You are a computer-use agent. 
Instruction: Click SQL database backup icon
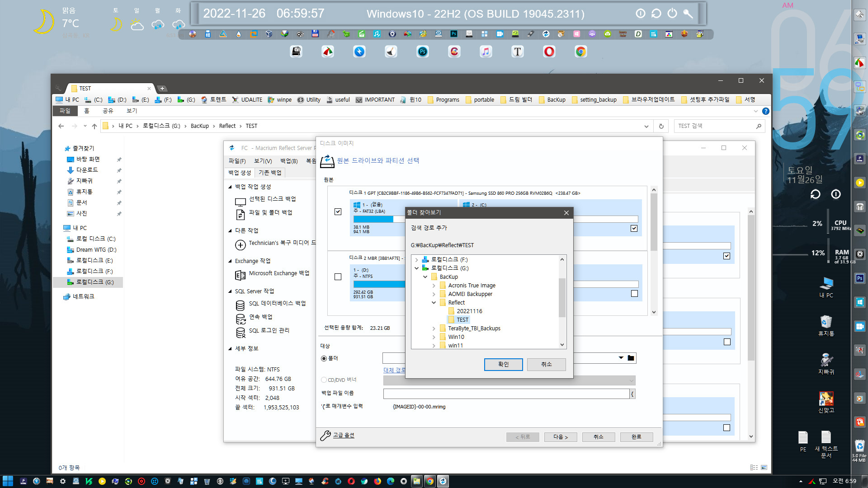[x=241, y=305]
